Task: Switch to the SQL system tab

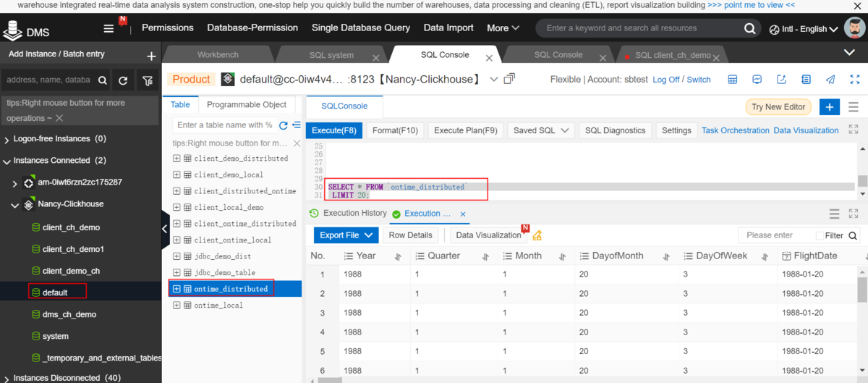Action: tap(331, 55)
